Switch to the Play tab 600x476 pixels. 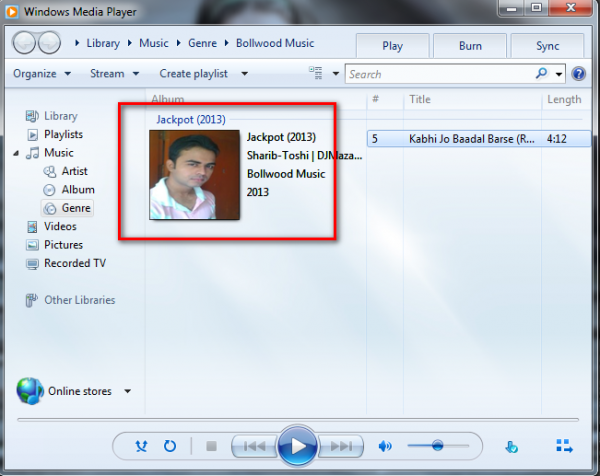[392, 46]
